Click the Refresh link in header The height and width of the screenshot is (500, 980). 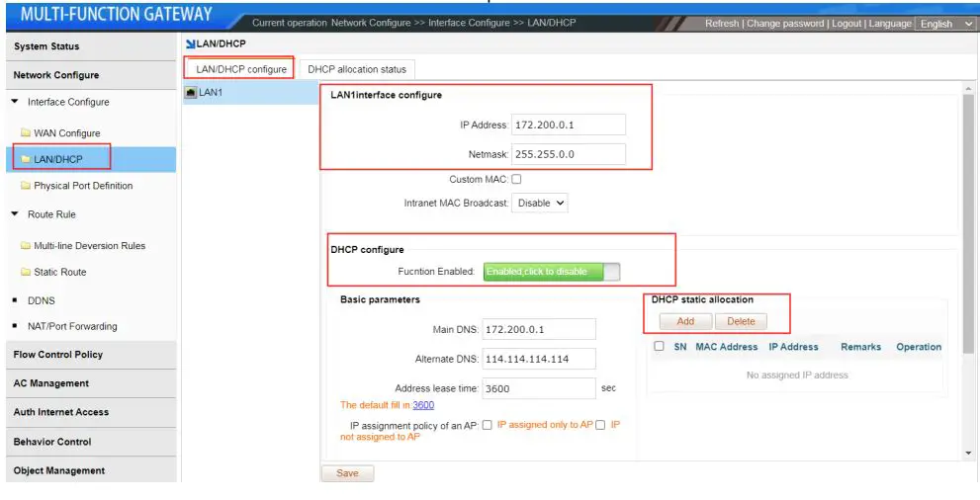coord(722,23)
